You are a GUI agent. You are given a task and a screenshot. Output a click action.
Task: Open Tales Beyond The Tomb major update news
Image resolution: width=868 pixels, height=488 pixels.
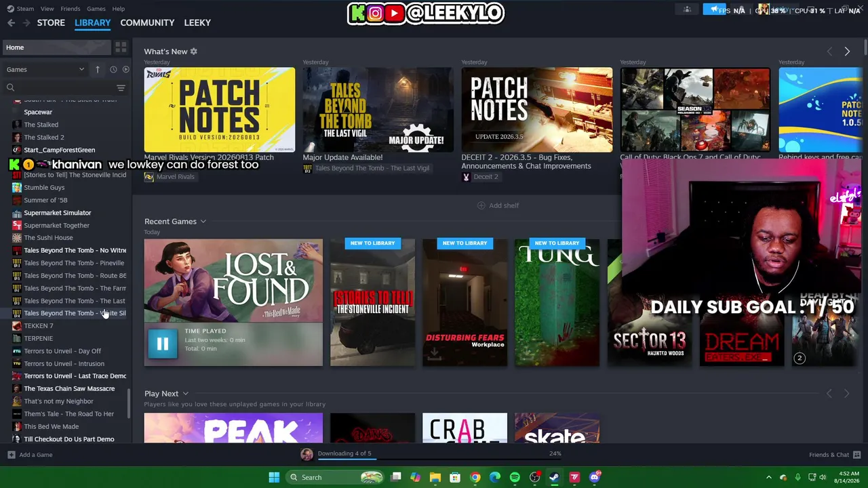point(378,110)
